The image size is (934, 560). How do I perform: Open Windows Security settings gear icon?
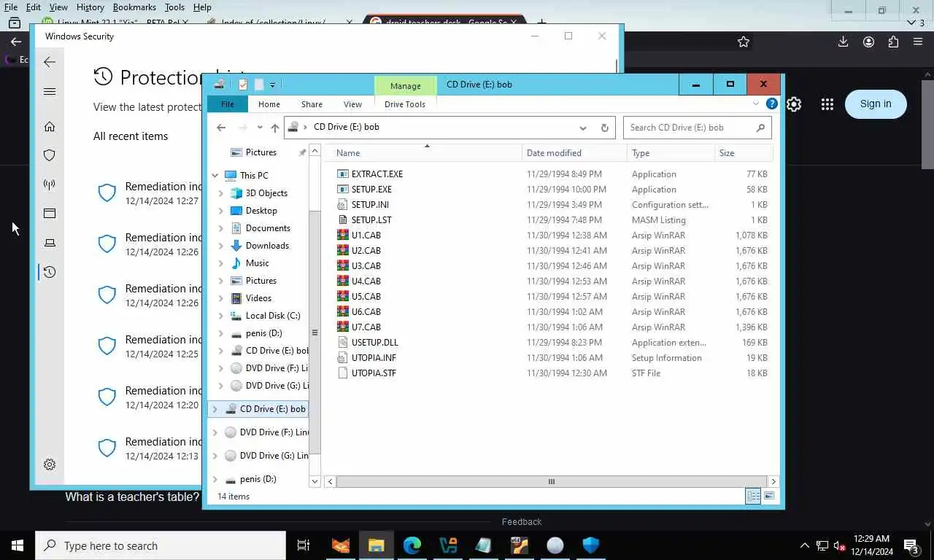coord(50,464)
